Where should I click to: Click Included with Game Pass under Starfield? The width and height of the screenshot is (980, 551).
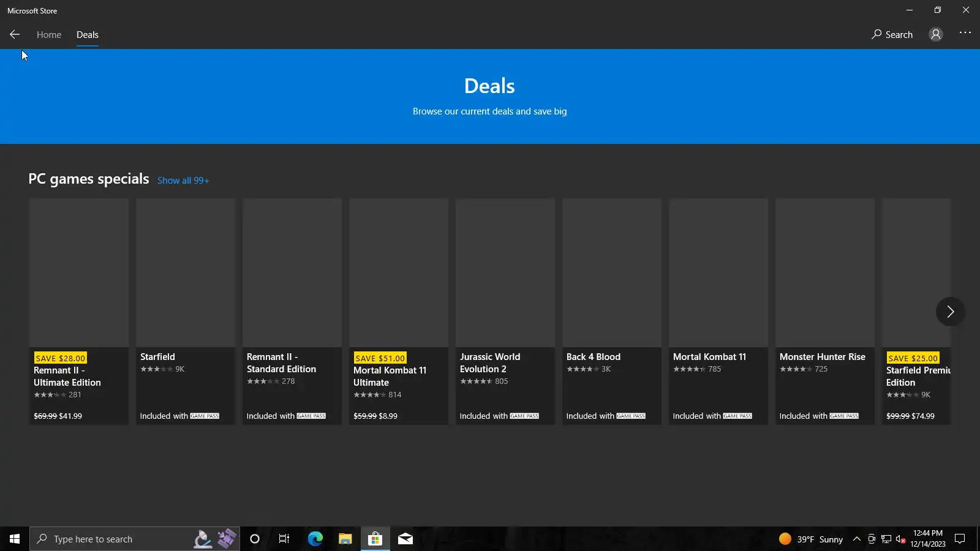pyautogui.click(x=179, y=416)
